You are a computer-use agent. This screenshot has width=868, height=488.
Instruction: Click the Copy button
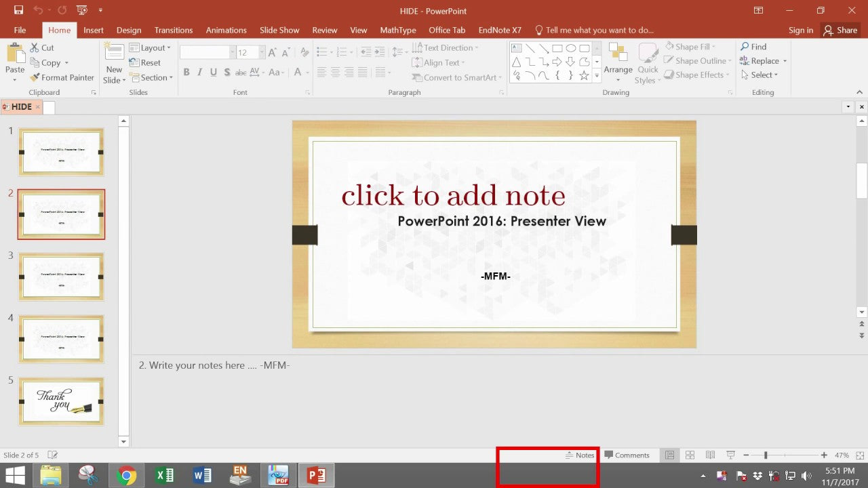click(x=49, y=63)
